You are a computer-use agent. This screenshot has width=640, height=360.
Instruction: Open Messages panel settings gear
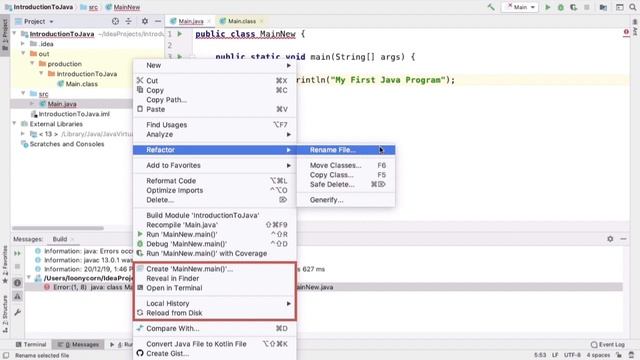[610, 239]
